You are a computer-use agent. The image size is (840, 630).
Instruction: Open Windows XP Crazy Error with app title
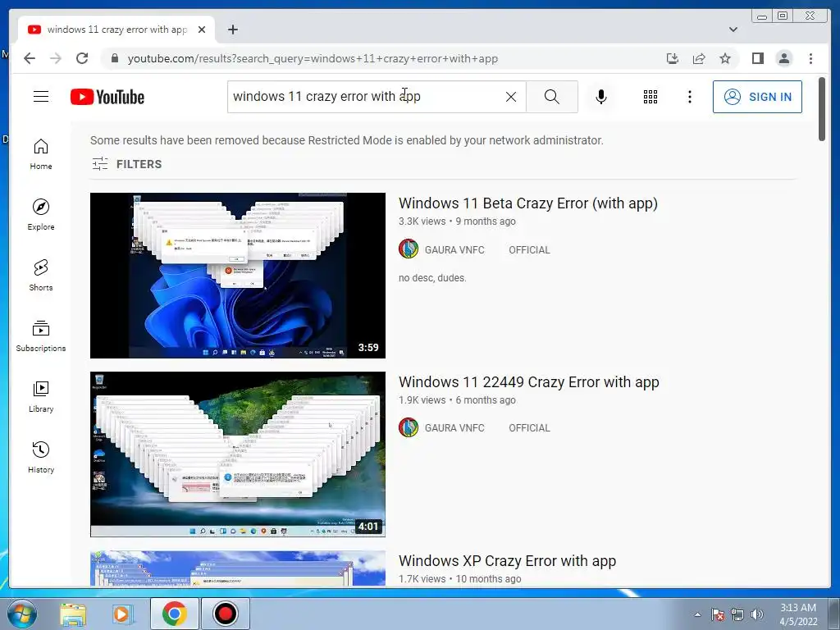[x=507, y=561]
